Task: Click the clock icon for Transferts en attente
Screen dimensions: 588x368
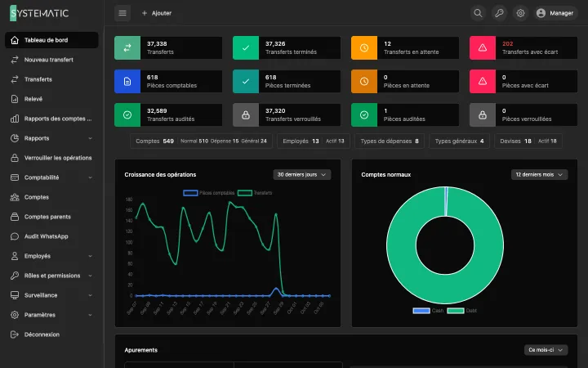Action: coord(364,47)
